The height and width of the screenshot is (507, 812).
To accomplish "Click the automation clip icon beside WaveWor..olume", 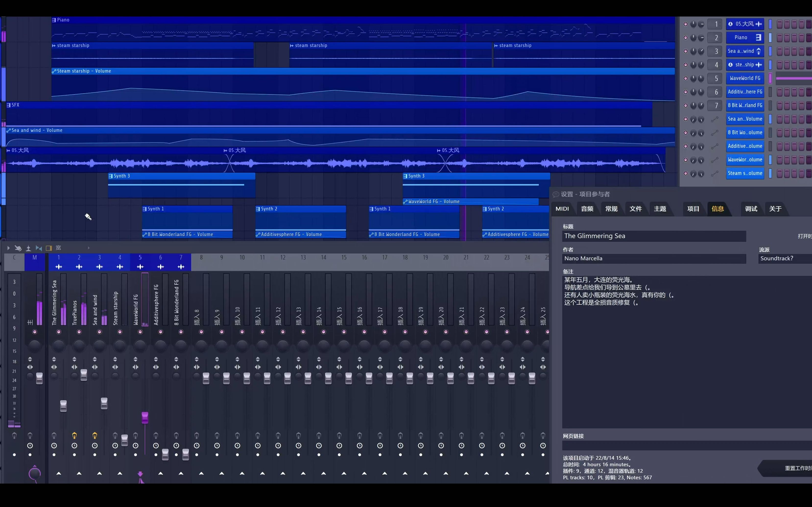I will pyautogui.click(x=715, y=160).
